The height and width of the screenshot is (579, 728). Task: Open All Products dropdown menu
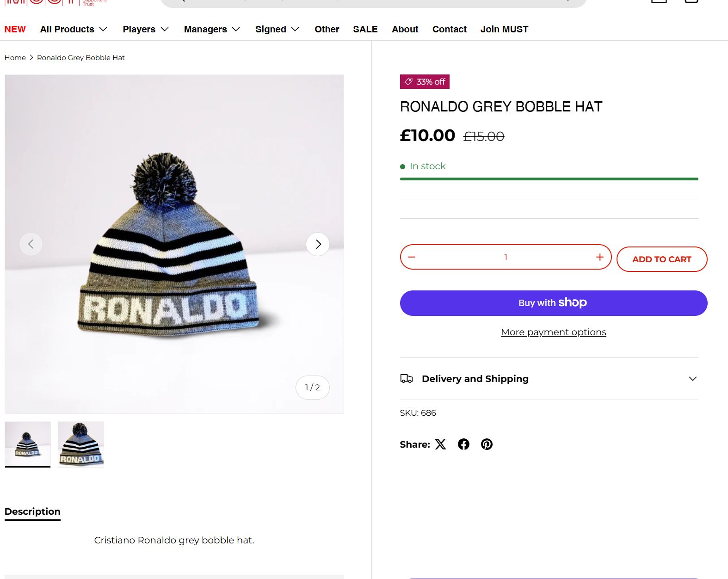74,29
